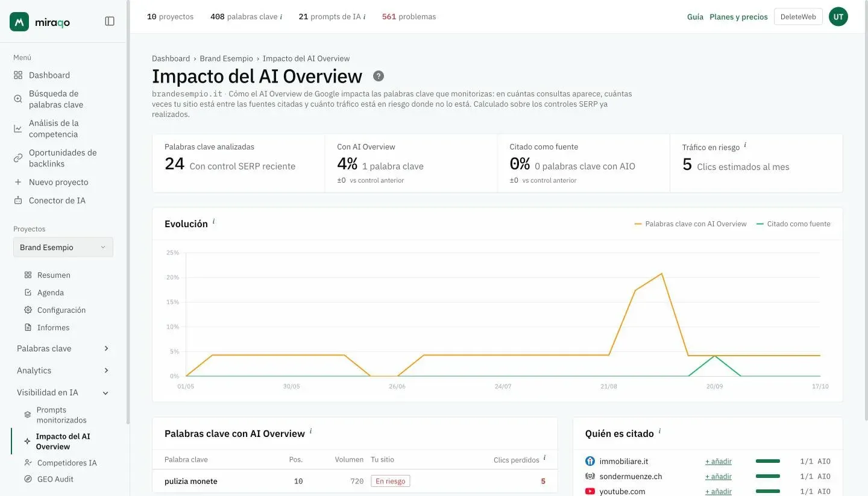Click + añadir next to sondermuenze.ch

[719, 477]
